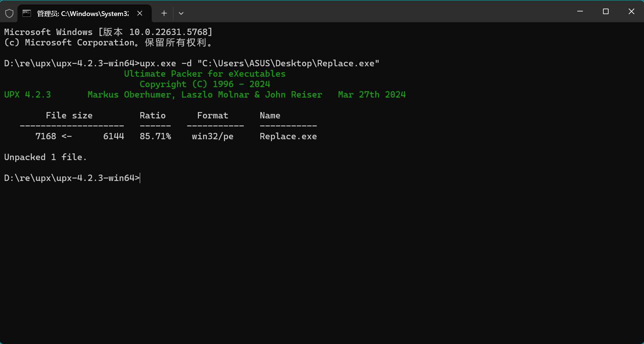Click the 'UPX 4.2.3' version text
This screenshot has height=344, width=644.
tap(28, 95)
